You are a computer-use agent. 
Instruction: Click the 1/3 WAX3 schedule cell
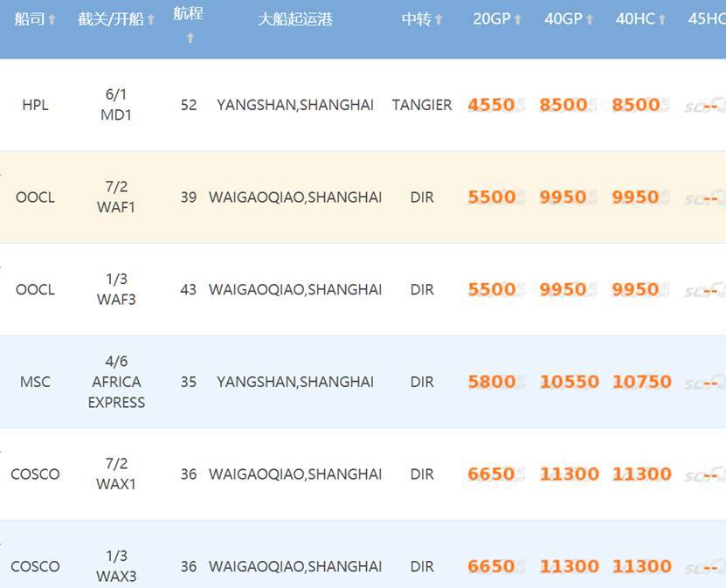116,566
